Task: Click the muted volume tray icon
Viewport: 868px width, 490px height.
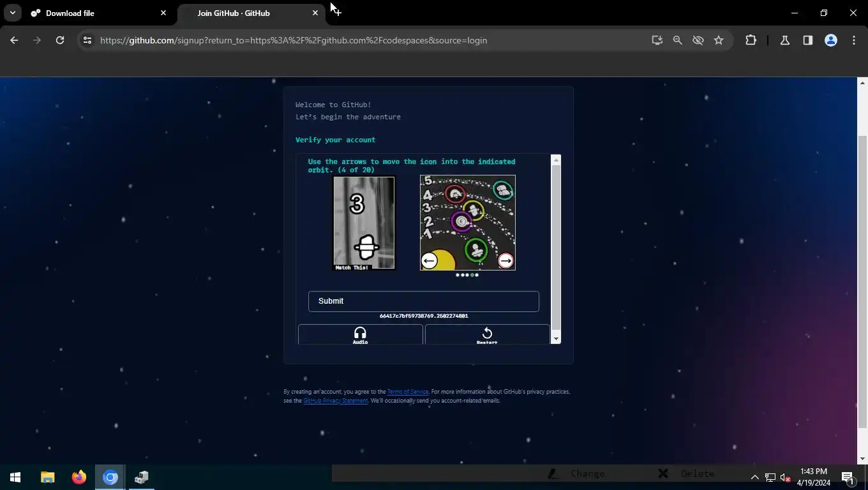Action: (x=786, y=477)
